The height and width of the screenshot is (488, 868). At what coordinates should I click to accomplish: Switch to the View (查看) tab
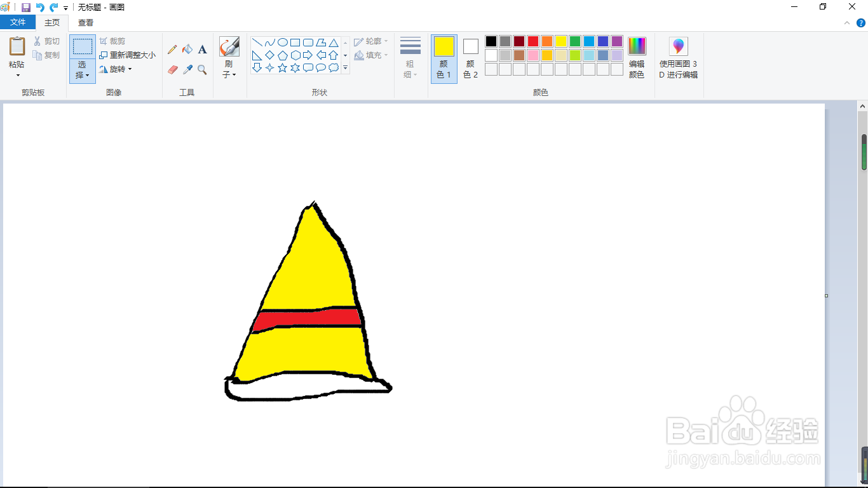(86, 22)
